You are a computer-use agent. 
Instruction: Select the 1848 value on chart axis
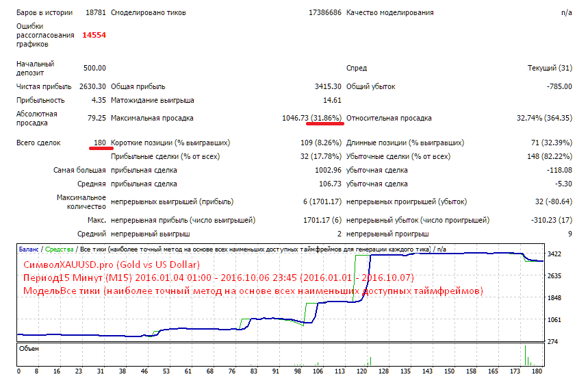click(x=554, y=297)
